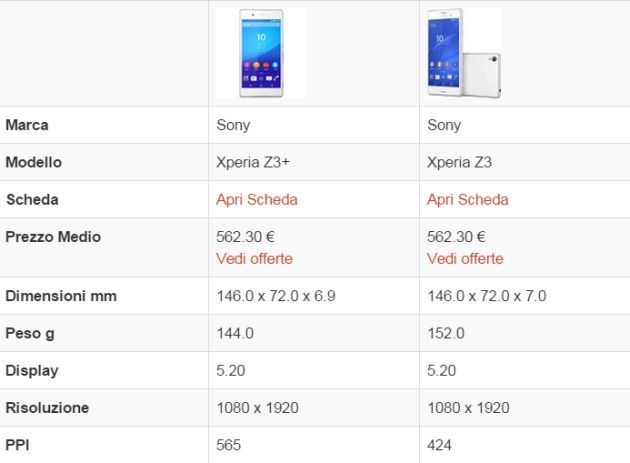Select the 152.0 weight value
The width and height of the screenshot is (630, 463).
(445, 333)
